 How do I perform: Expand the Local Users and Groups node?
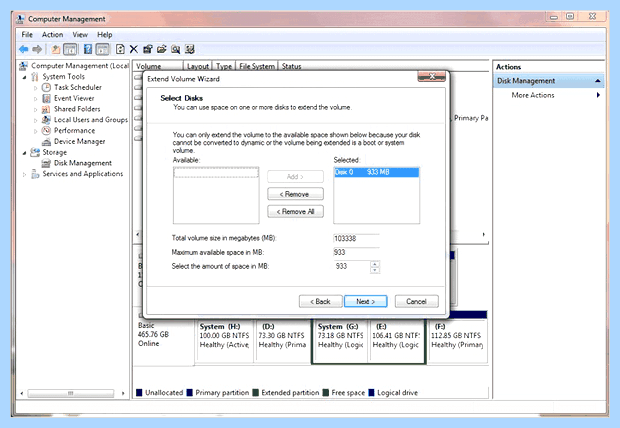(x=36, y=120)
